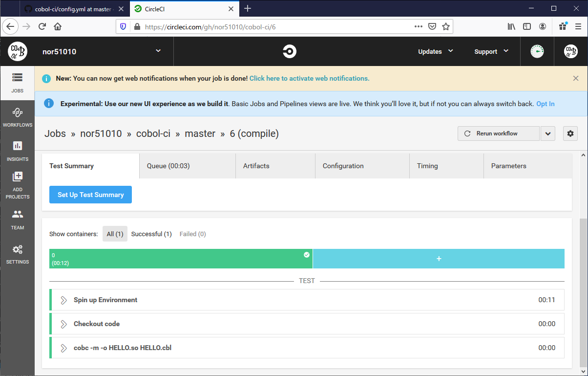Select the Artifacts tab
This screenshot has width=588, height=376.
tap(275, 166)
